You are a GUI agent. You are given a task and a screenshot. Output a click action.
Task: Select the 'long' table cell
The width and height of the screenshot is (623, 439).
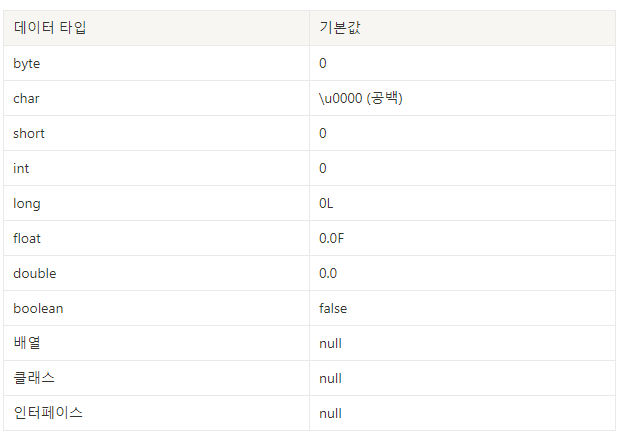[157, 203]
